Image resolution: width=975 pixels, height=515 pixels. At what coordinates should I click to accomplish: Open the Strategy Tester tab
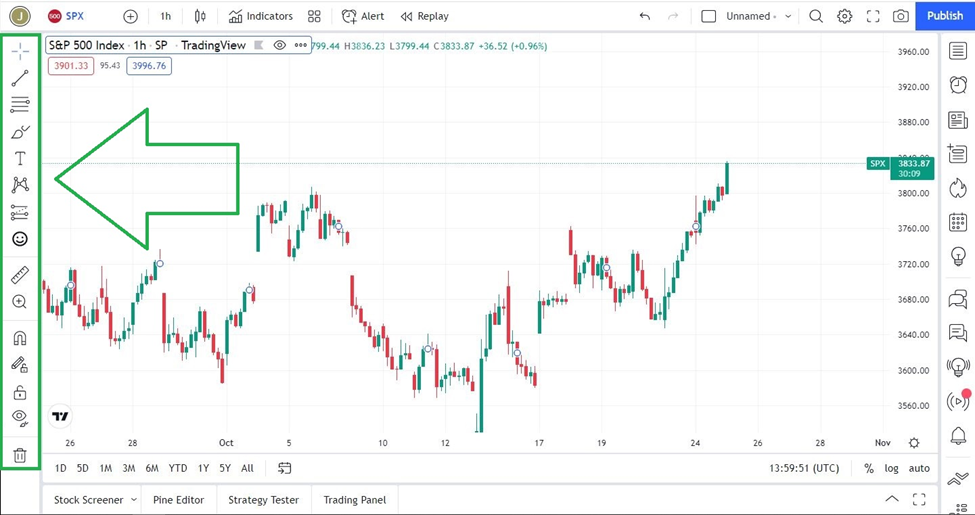(x=264, y=500)
